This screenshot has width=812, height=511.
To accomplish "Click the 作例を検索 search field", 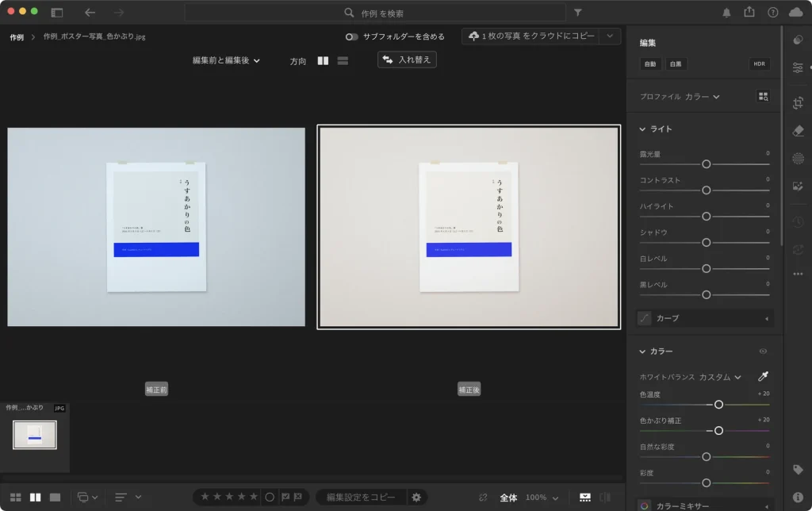I will pos(375,13).
